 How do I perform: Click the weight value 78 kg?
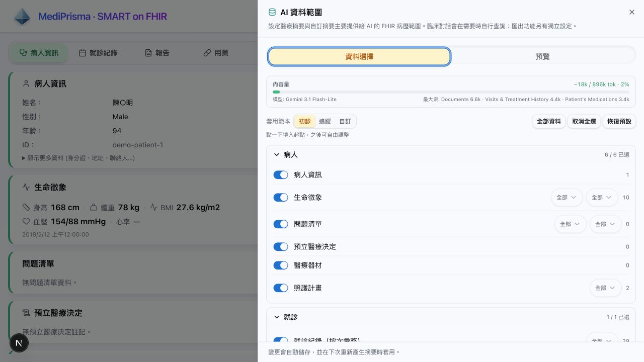point(129,208)
